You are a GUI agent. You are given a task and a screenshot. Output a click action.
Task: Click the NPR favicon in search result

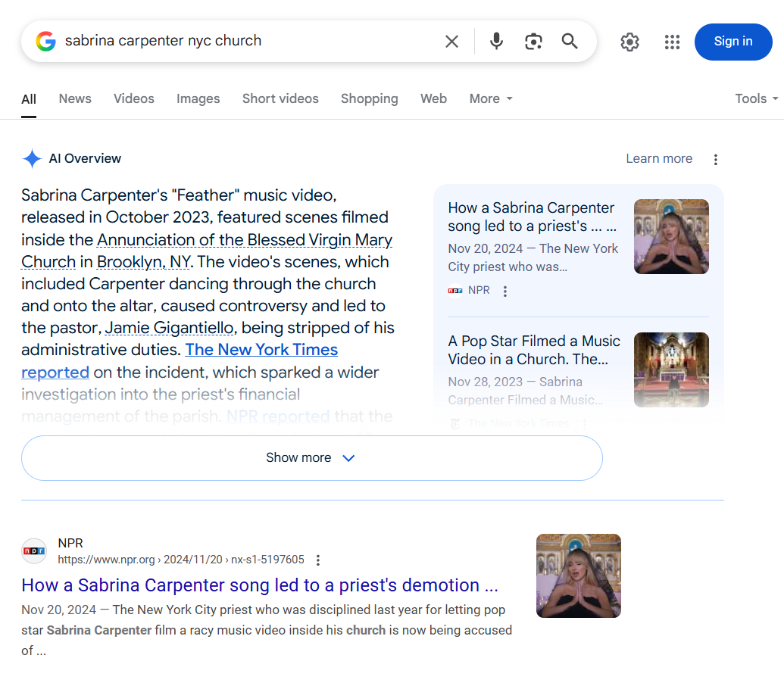tap(34, 551)
